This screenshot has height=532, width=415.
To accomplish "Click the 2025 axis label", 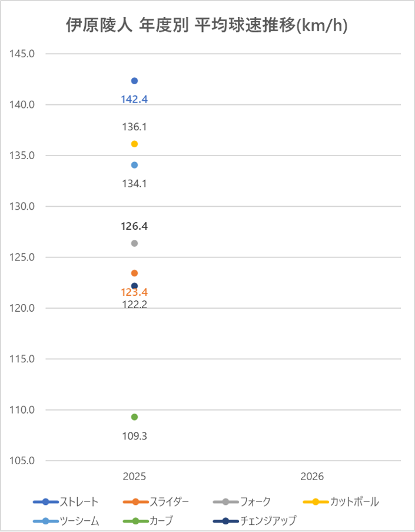I will click(x=134, y=476).
